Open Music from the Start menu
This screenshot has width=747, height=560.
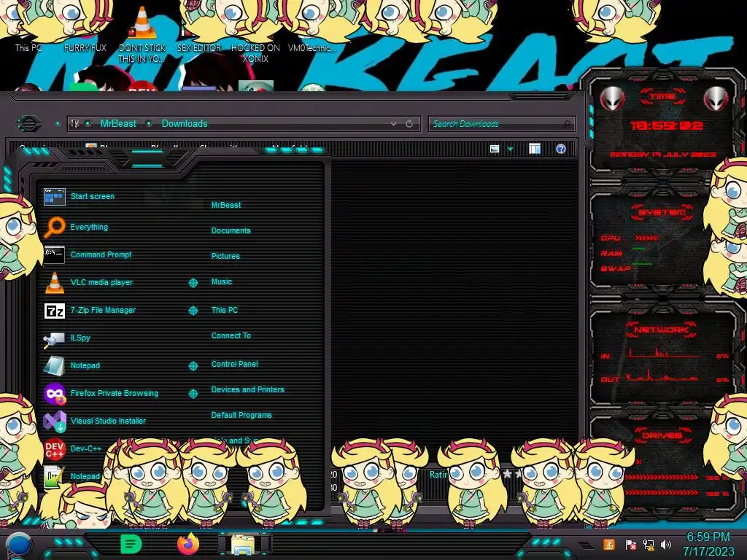point(222,281)
